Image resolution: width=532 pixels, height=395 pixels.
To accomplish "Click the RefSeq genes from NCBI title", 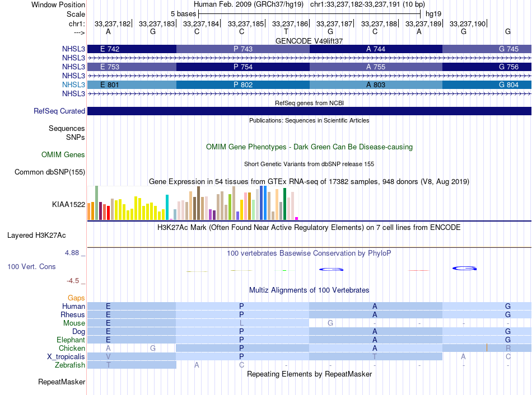I will [310, 103].
